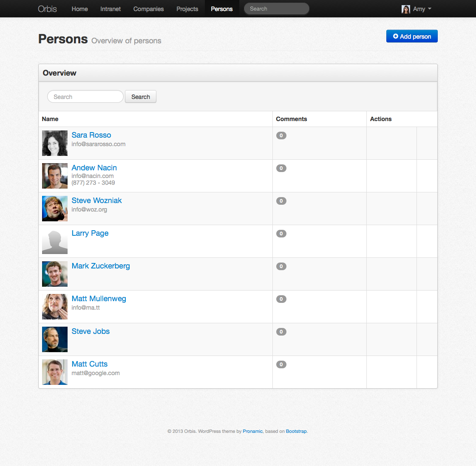Open Matt Mullenweg's profile link
This screenshot has width=476, height=466.
coord(99,299)
